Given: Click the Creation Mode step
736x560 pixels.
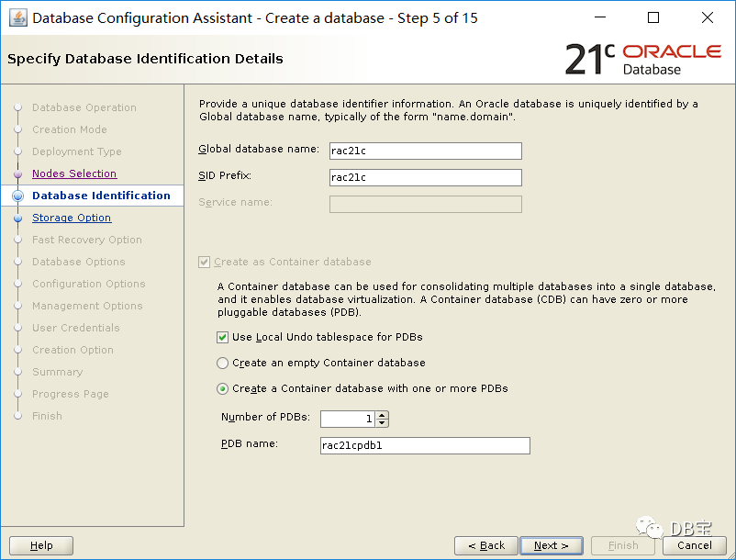Looking at the screenshot, I should 70,129.
